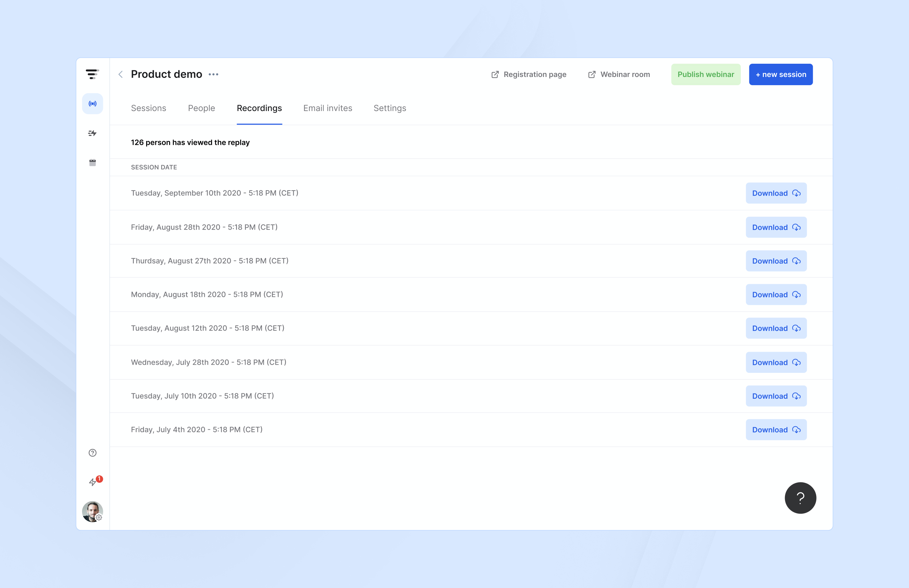Download the Friday, August 28th recording
This screenshot has width=909, height=588.
click(x=776, y=227)
